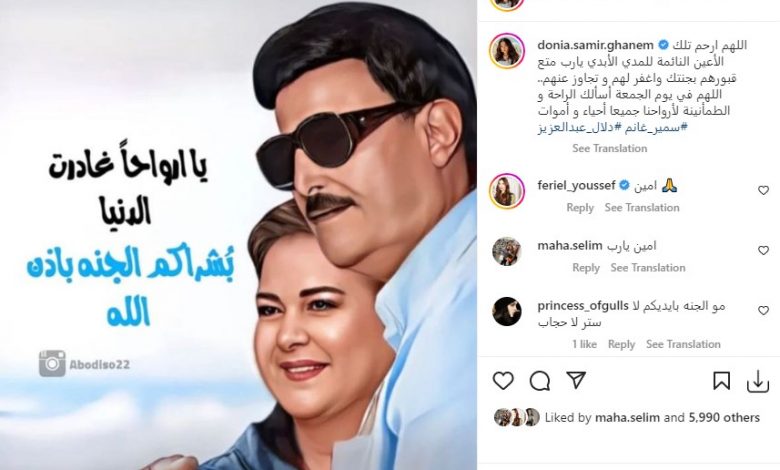Viewport: 780px width, 470px height.
Task: Open the comment bubble icon
Action: tap(540, 381)
